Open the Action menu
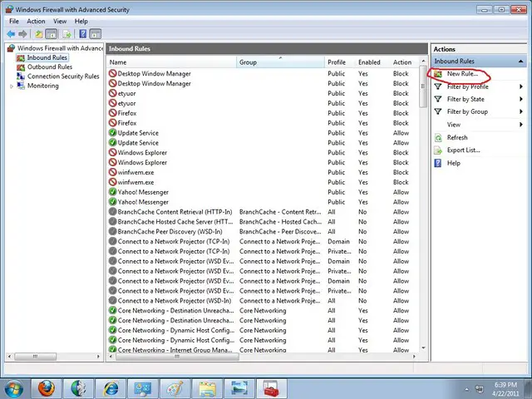The image size is (532, 399). pos(36,21)
